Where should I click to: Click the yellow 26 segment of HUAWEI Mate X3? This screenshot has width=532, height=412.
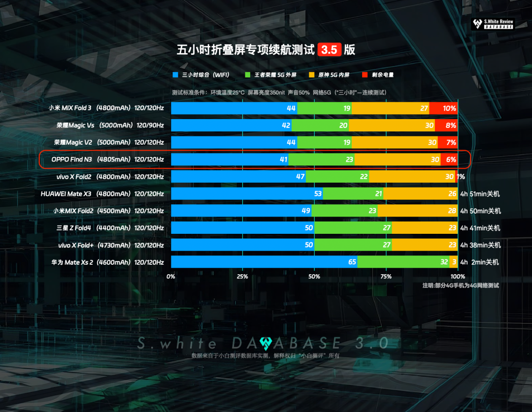(420, 193)
